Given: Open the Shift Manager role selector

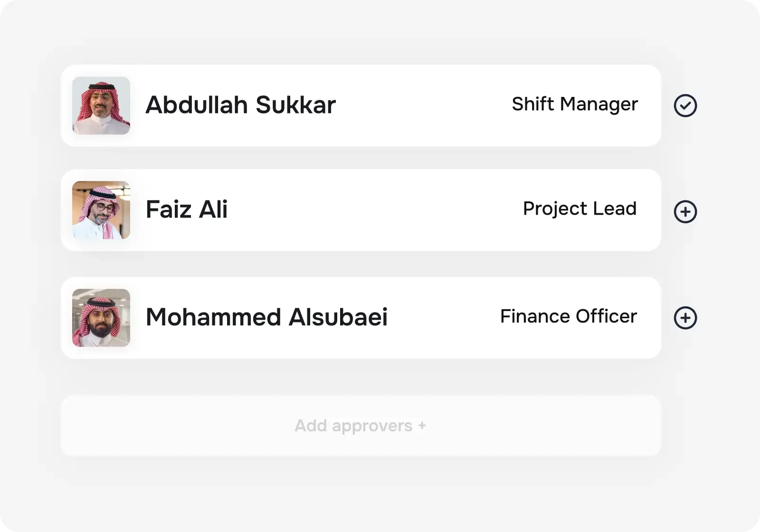Looking at the screenshot, I should [575, 104].
